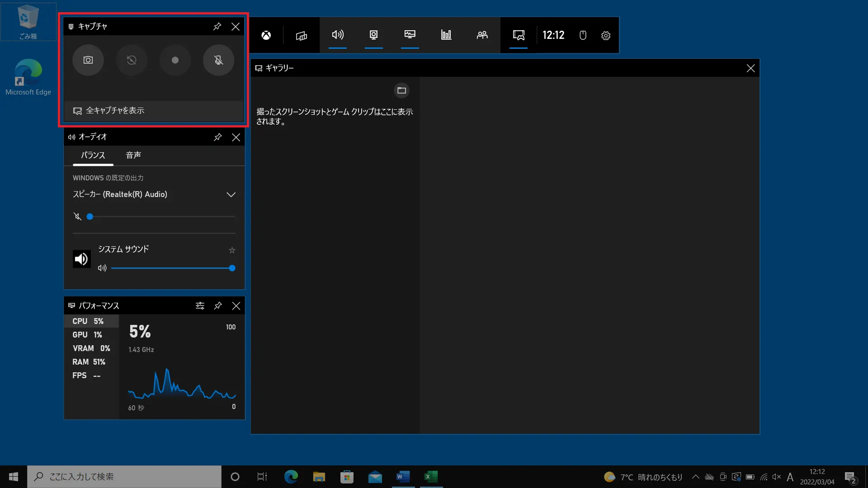
Task: Pin the オーディオ widget
Action: point(218,137)
